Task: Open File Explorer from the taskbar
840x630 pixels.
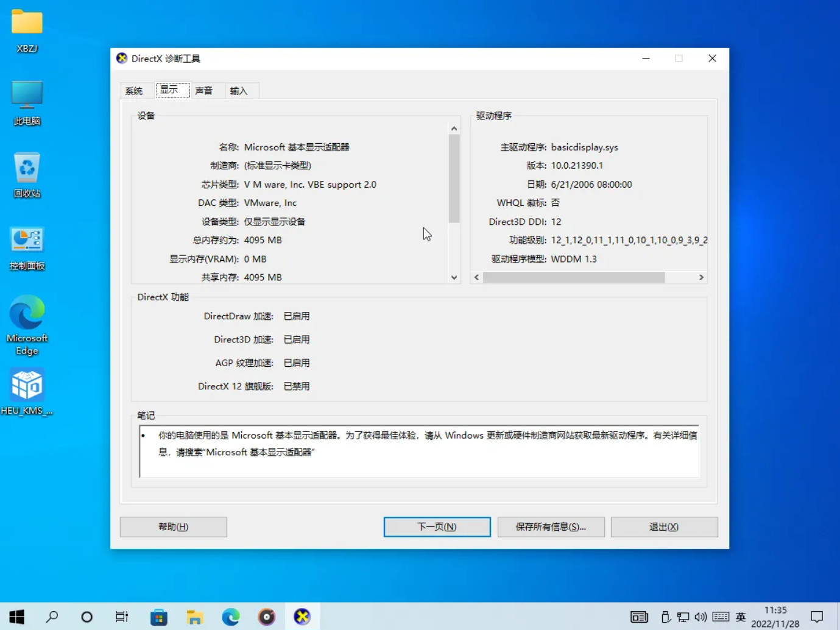Action: point(194,616)
